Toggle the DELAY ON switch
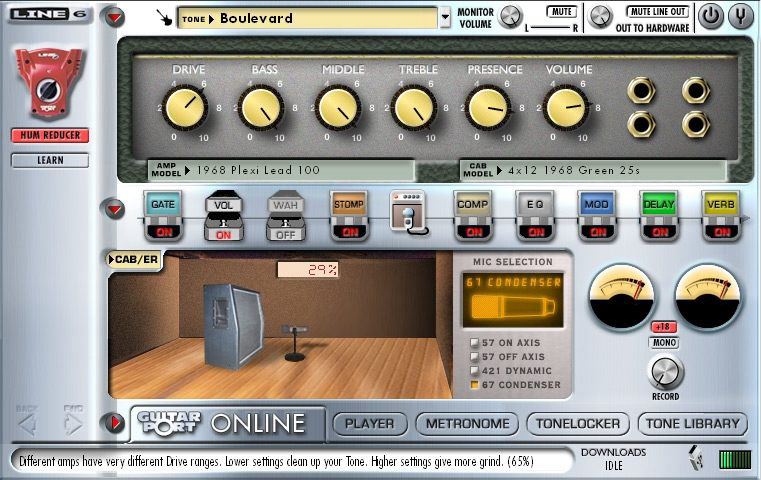761x480 pixels. pyautogui.click(x=660, y=232)
